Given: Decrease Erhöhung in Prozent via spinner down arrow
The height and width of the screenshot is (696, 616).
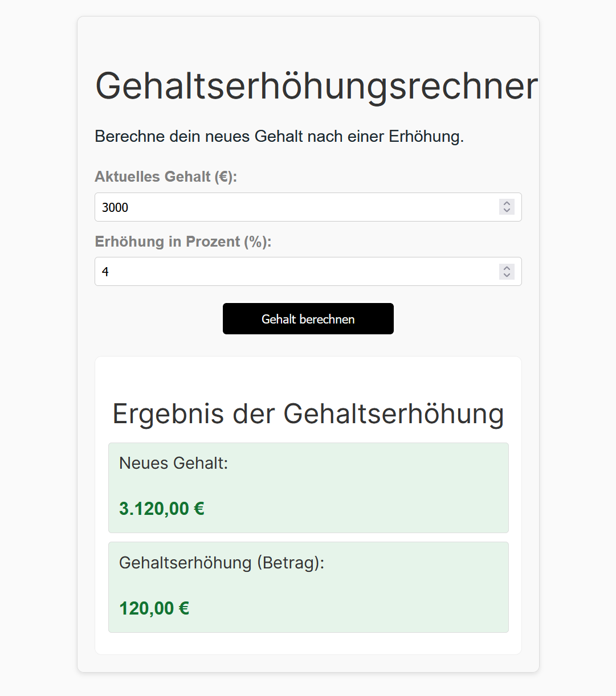Looking at the screenshot, I should pos(506,276).
